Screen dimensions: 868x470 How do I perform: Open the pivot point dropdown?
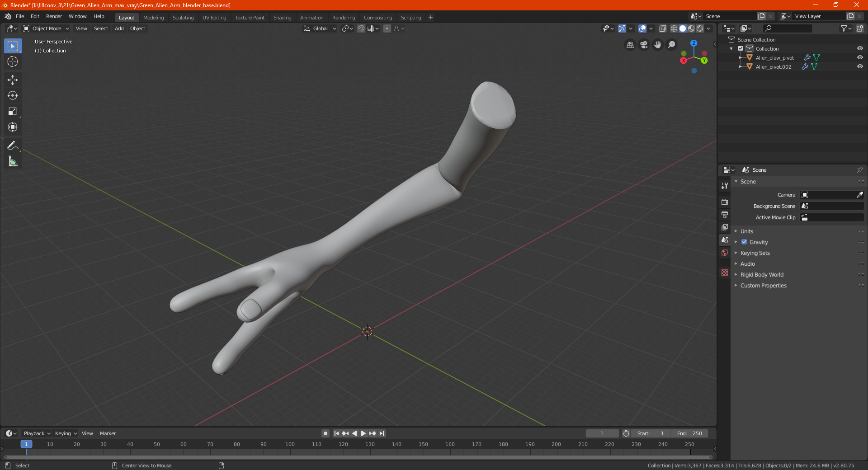(347, 28)
